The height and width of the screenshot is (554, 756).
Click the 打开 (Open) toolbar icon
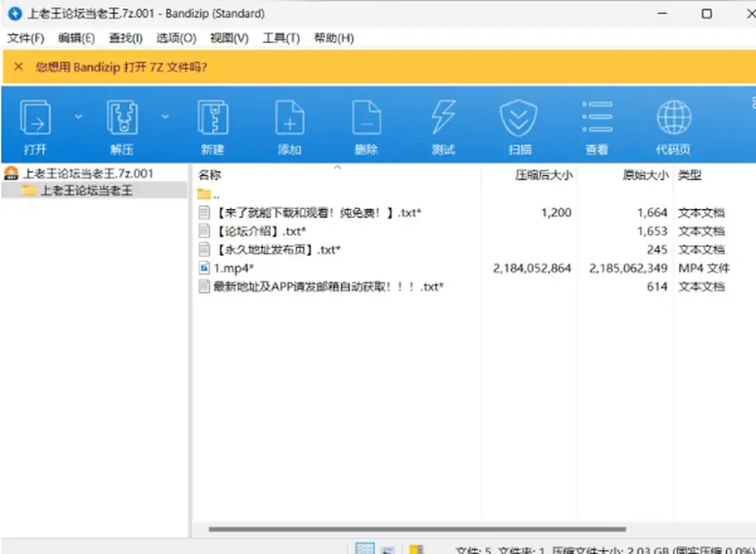tap(35, 117)
